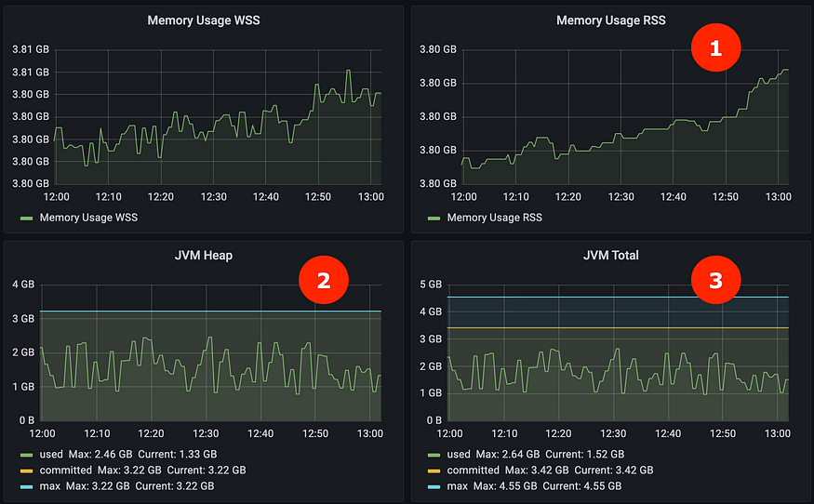This screenshot has width=814, height=504.
Task: Click 'Max: 2.46 GB' in JVM Heap legend
Action: 100,454
